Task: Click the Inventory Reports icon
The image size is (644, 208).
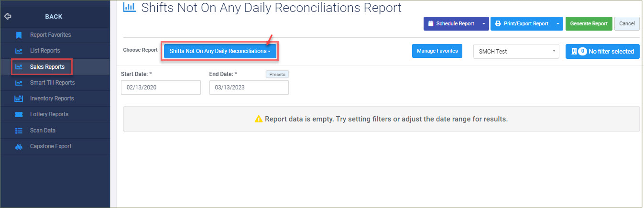Action: [19, 99]
